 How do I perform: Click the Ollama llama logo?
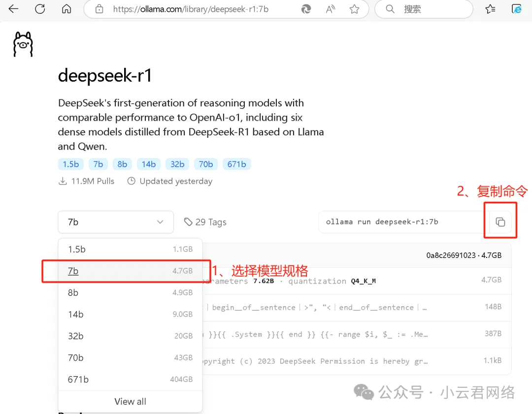click(x=23, y=44)
